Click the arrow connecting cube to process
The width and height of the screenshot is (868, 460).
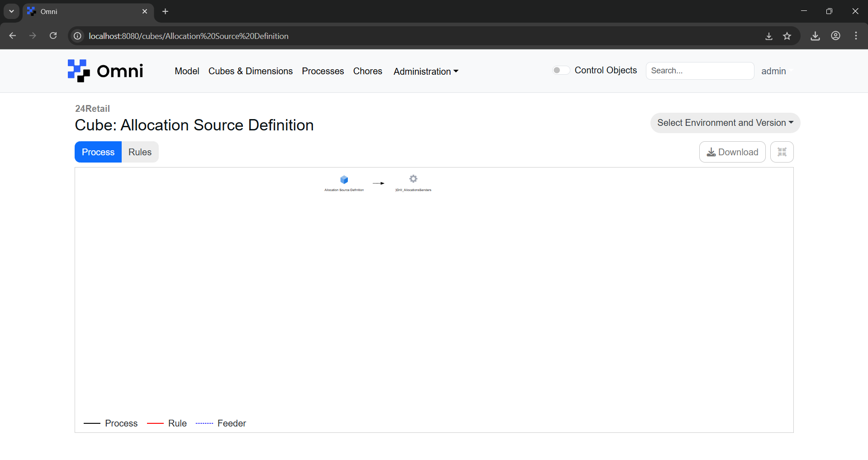tap(379, 183)
